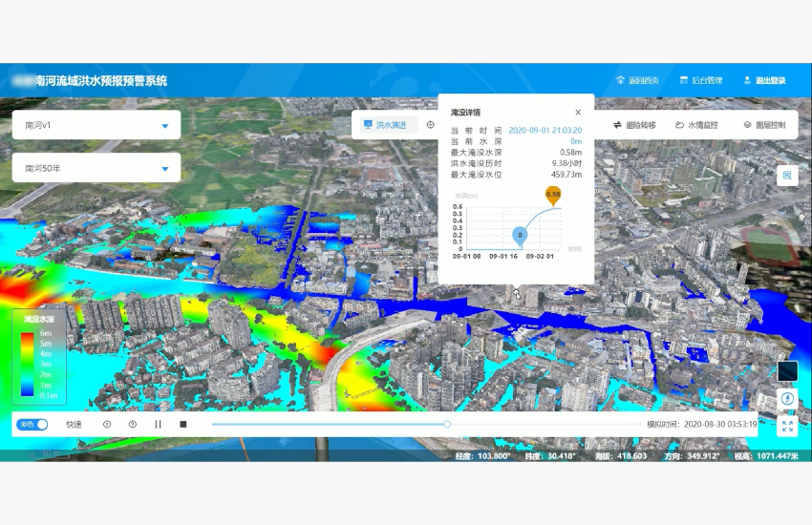This screenshot has height=525, width=812.
Task: Click the user icon beside 退出登录
Action: (x=747, y=80)
